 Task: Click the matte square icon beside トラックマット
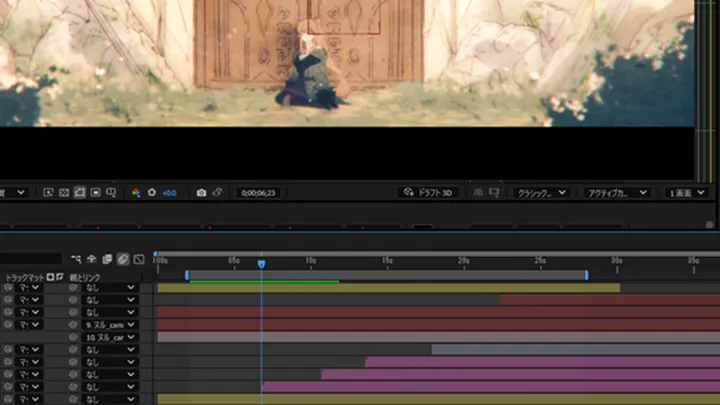50,277
